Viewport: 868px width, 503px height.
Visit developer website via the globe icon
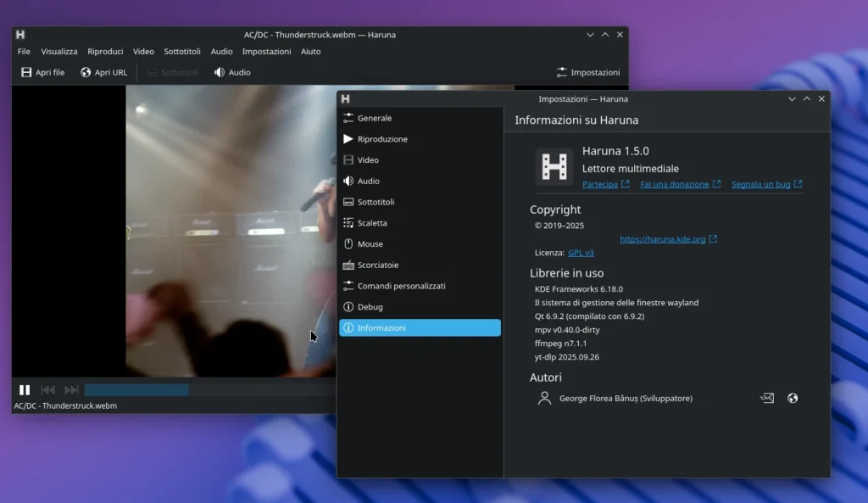pos(790,398)
